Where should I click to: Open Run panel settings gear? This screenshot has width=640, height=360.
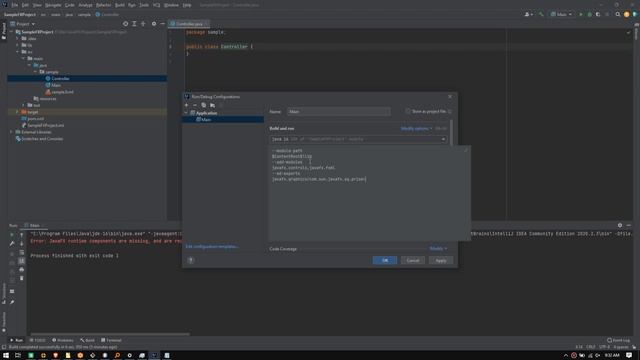[620, 225]
